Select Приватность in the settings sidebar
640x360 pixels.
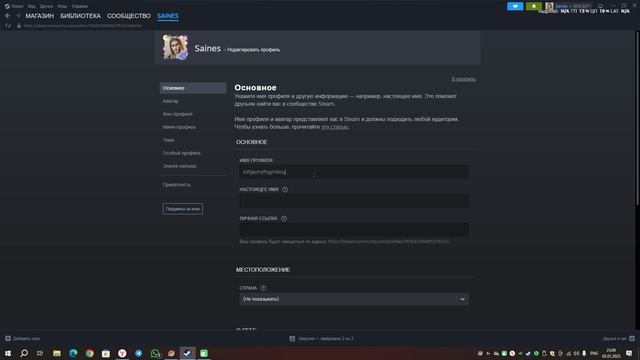pyautogui.click(x=176, y=185)
